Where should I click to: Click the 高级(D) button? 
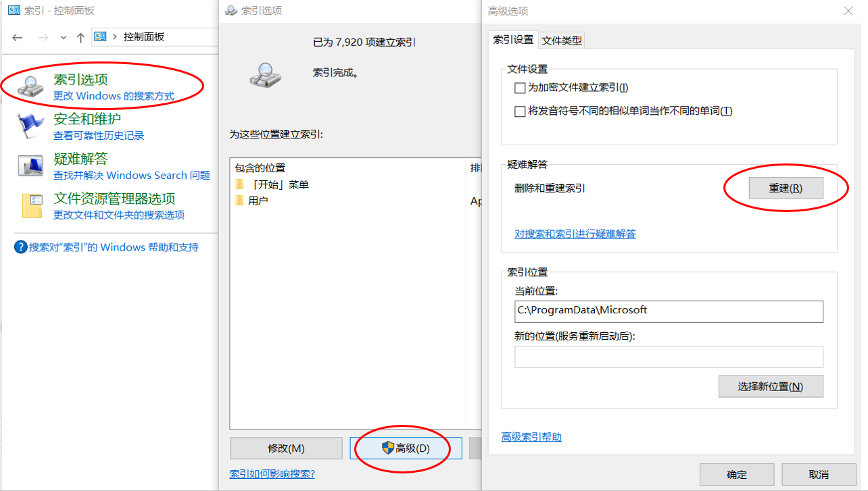coord(406,448)
